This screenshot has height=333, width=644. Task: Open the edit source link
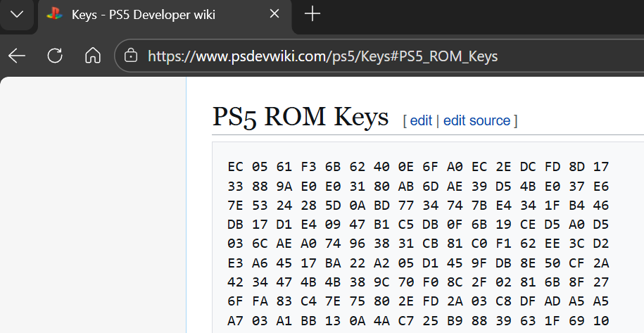pos(476,120)
